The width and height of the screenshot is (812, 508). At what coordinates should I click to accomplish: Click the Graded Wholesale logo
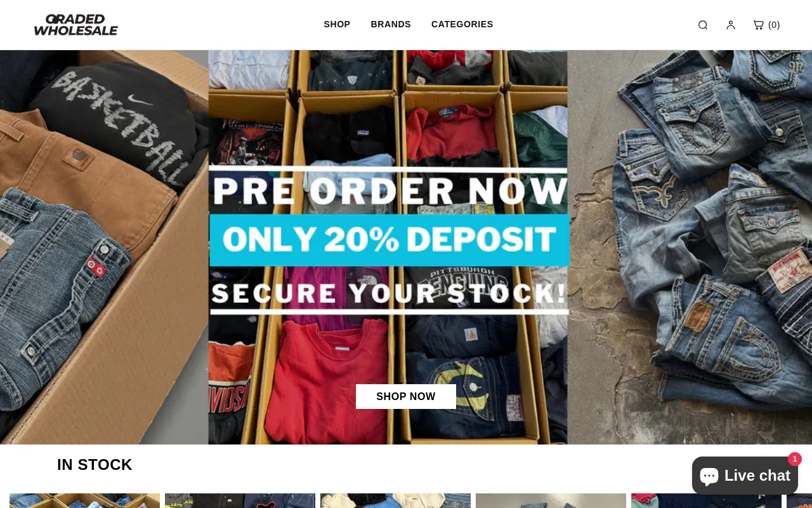click(76, 25)
